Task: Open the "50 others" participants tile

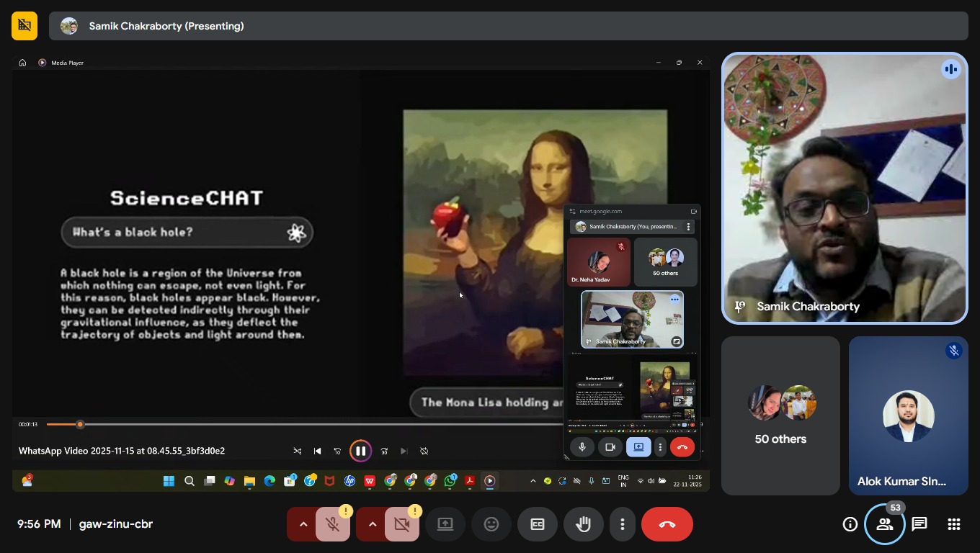Action: coord(780,415)
